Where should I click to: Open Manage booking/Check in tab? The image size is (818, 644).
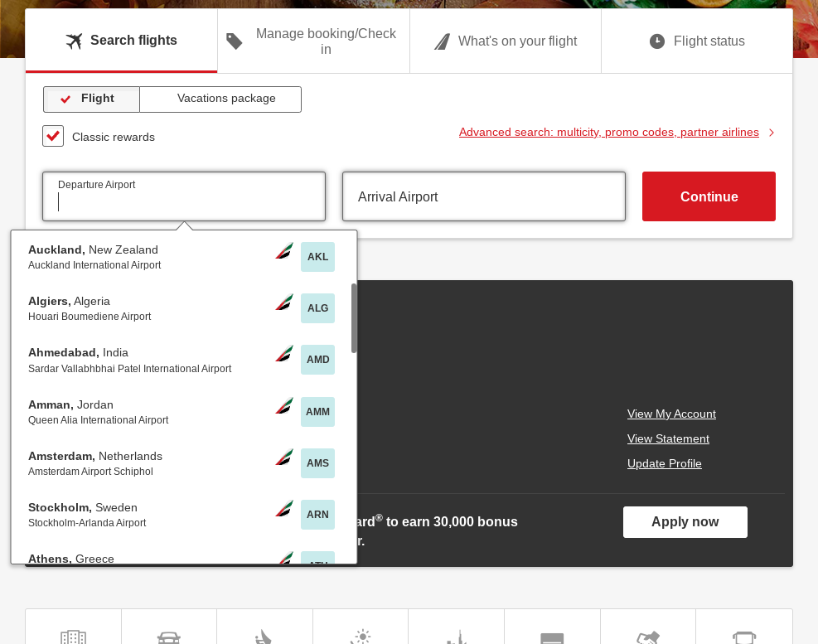tap(313, 41)
